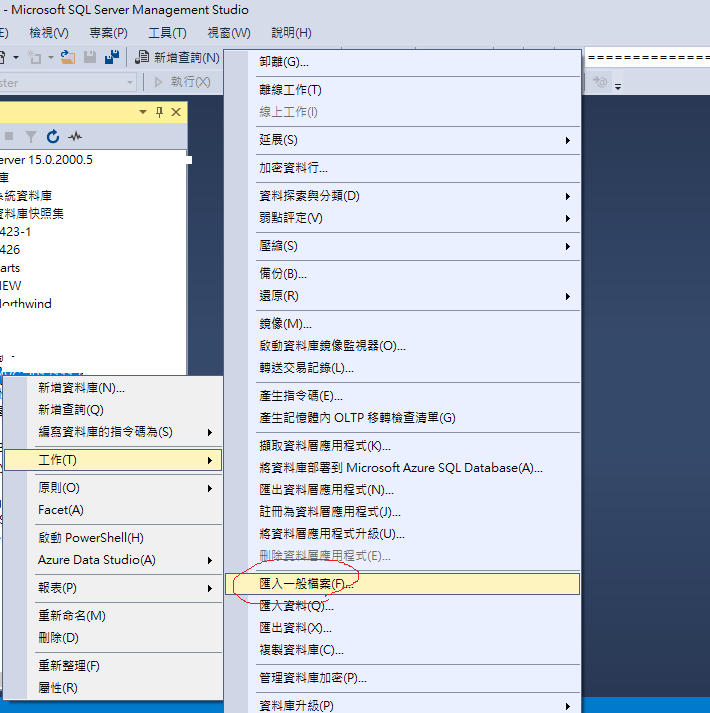Select the 資料庫快照集 tree node

[32, 214]
